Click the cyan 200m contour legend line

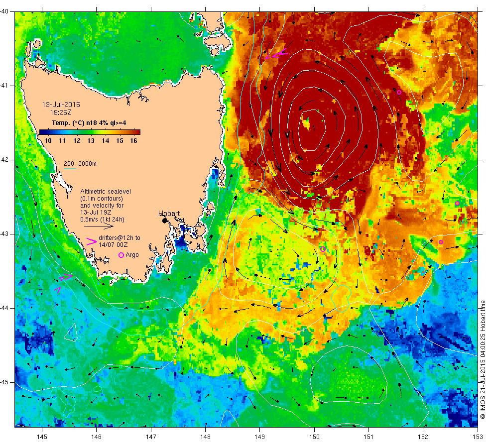[70, 169]
